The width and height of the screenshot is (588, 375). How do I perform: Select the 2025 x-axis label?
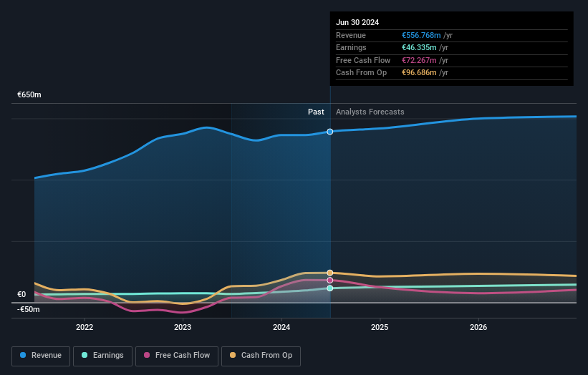tap(380, 327)
